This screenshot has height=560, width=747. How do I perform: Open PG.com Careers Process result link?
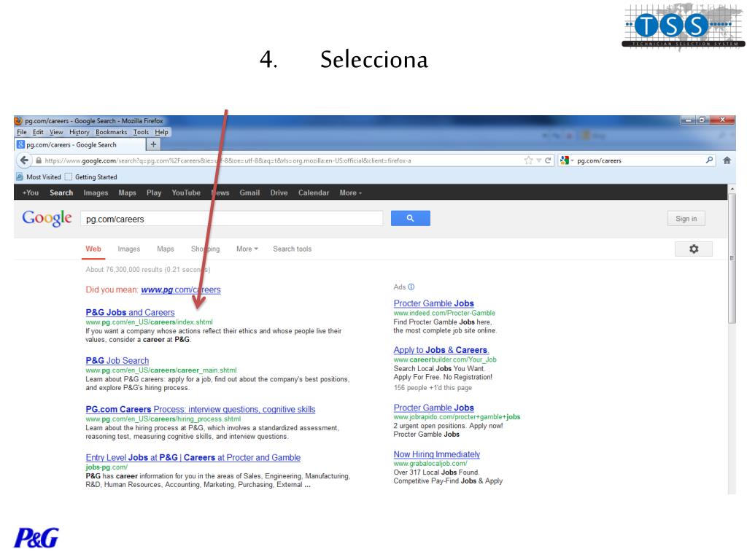pyautogui.click(x=201, y=409)
